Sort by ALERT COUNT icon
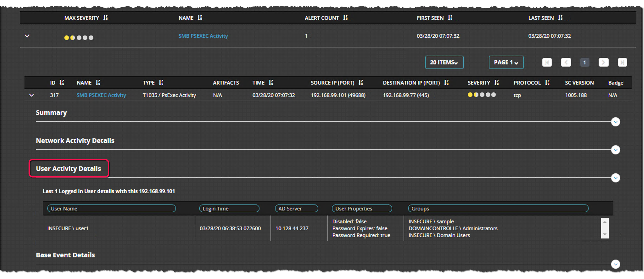 [345, 18]
